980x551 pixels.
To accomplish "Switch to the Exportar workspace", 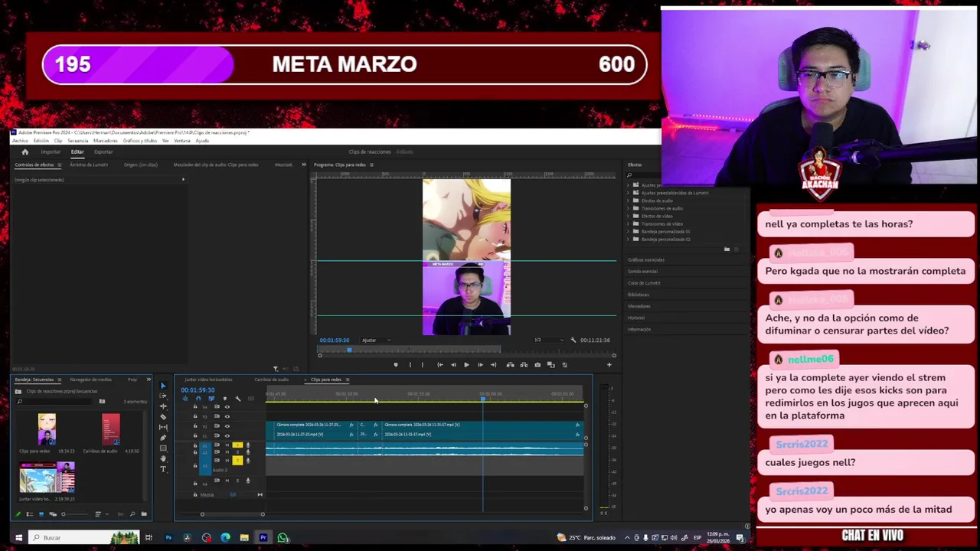I will click(103, 152).
